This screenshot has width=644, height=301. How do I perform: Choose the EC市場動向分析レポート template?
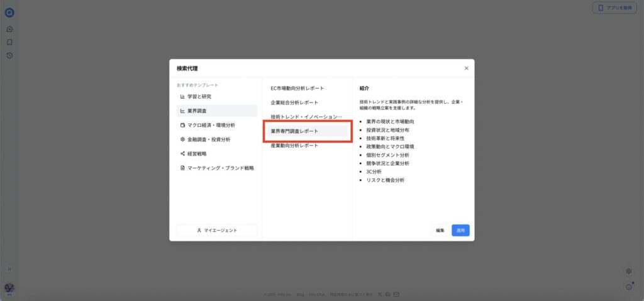pyautogui.click(x=307, y=88)
